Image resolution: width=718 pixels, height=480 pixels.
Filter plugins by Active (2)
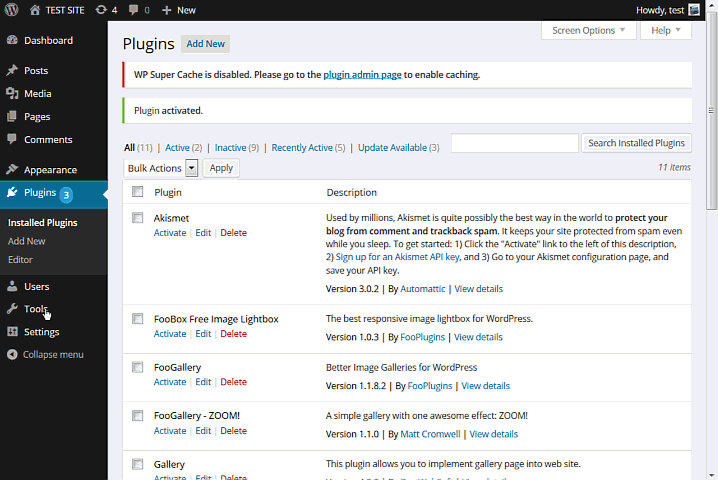coord(183,147)
